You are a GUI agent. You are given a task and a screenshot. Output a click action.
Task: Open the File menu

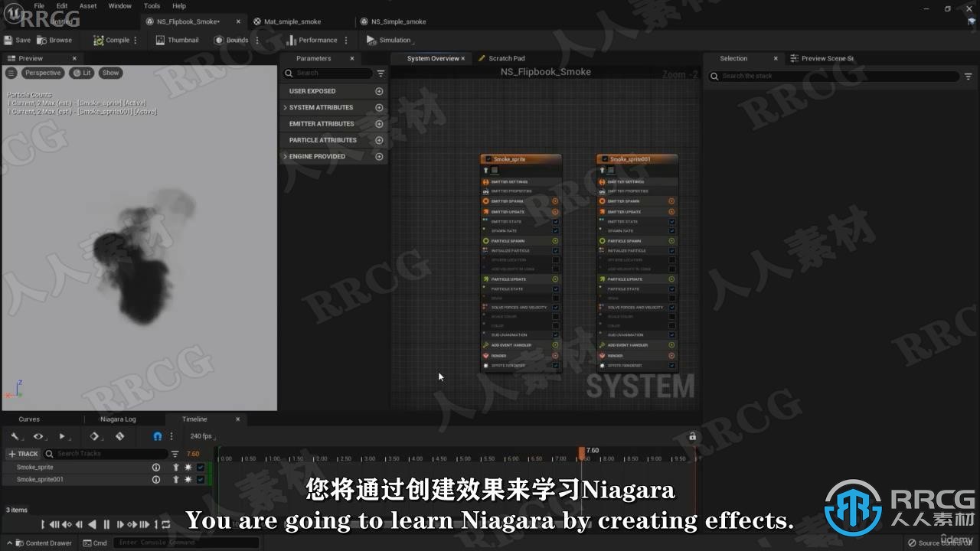pyautogui.click(x=39, y=6)
